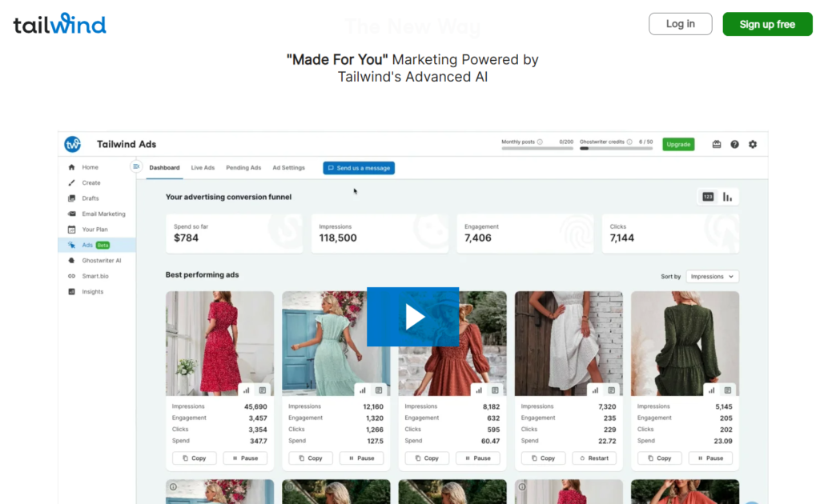Click the Engagement 7,406 card

point(525,234)
